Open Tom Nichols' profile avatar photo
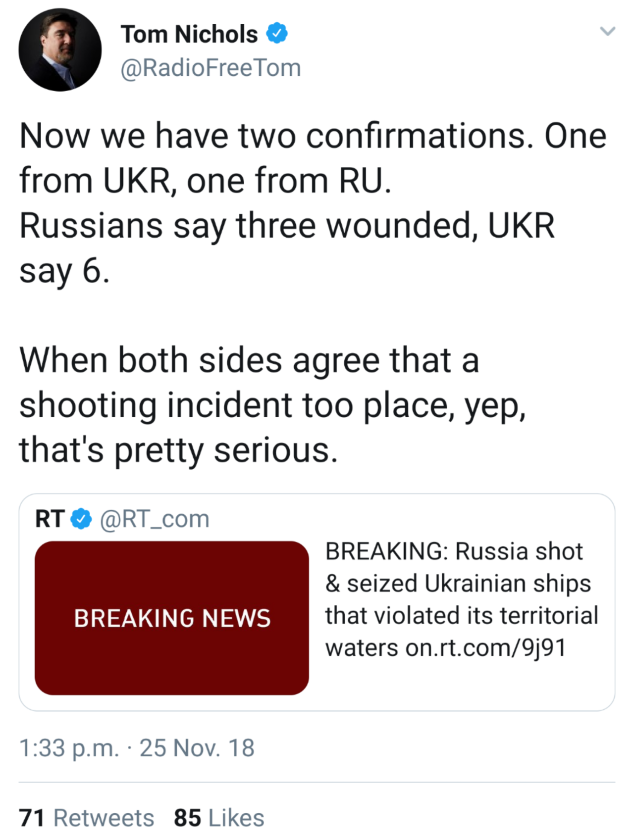Image resolution: width=634 pixels, height=840 pixels. [x=60, y=50]
